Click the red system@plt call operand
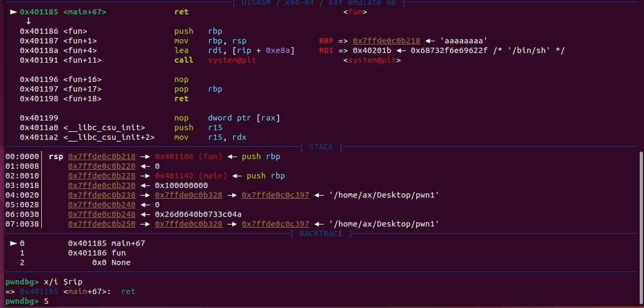The height and width of the screenshot is (308, 644). tap(232, 60)
